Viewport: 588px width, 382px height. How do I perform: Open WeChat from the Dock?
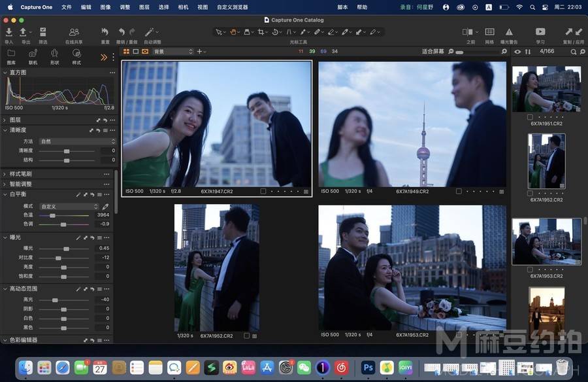click(x=304, y=368)
